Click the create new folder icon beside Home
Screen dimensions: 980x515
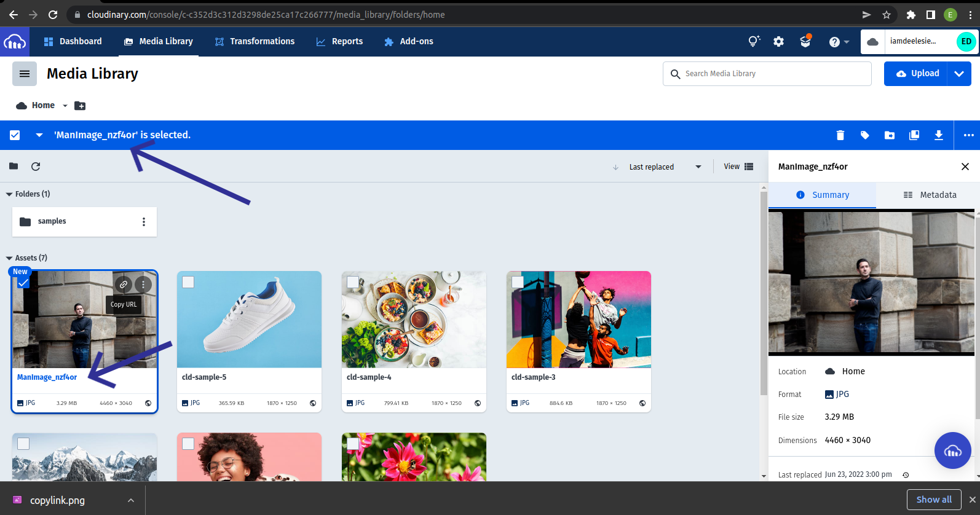point(80,106)
